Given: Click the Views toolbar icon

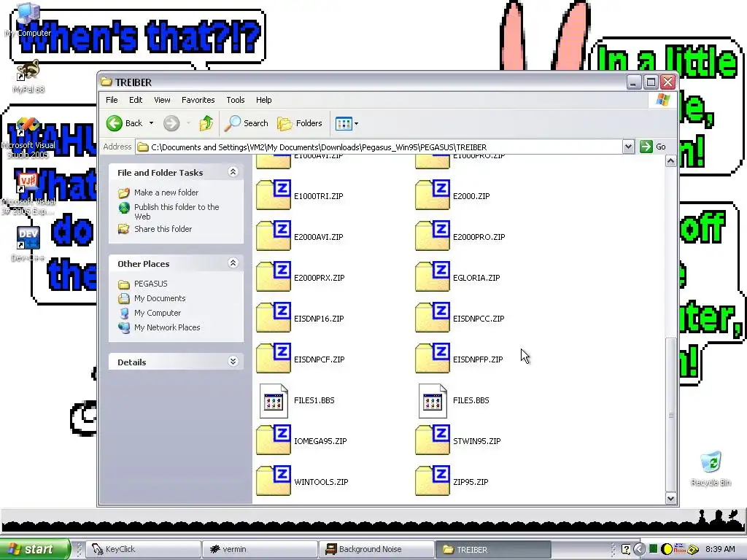Looking at the screenshot, I should (344, 124).
